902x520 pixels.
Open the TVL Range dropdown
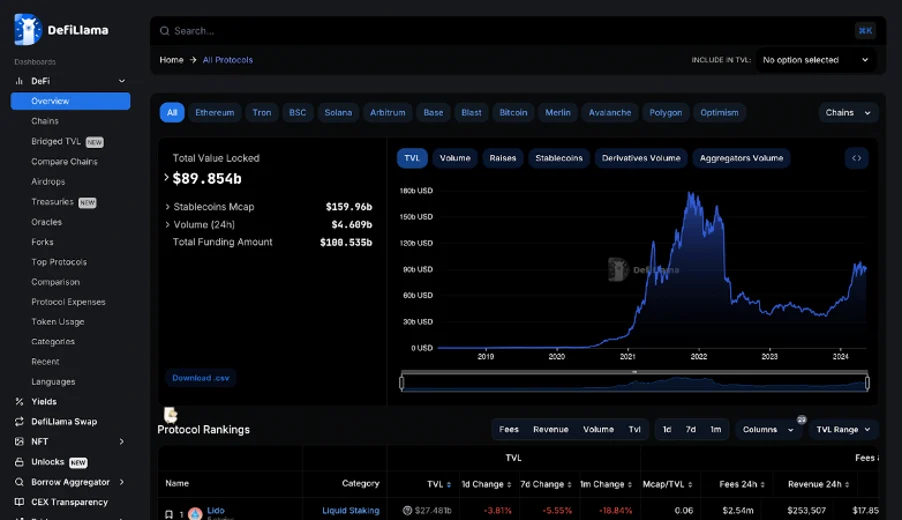tap(843, 430)
